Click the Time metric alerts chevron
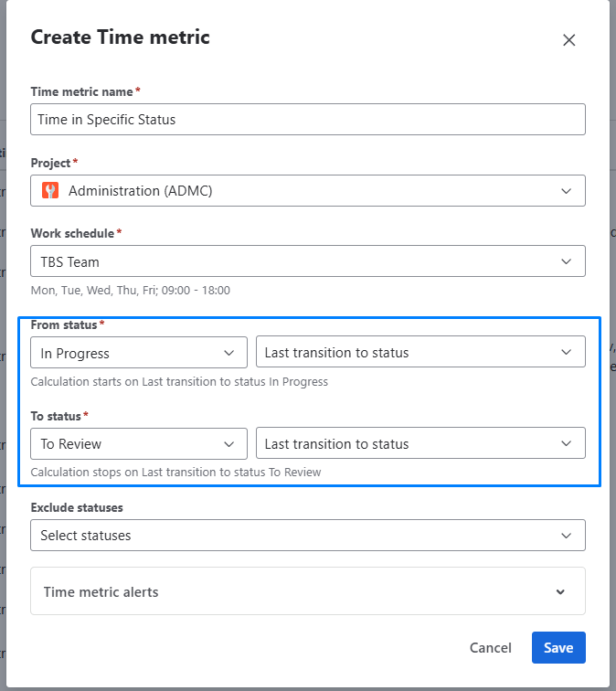Viewport: 616px width, 691px height. coord(560,592)
